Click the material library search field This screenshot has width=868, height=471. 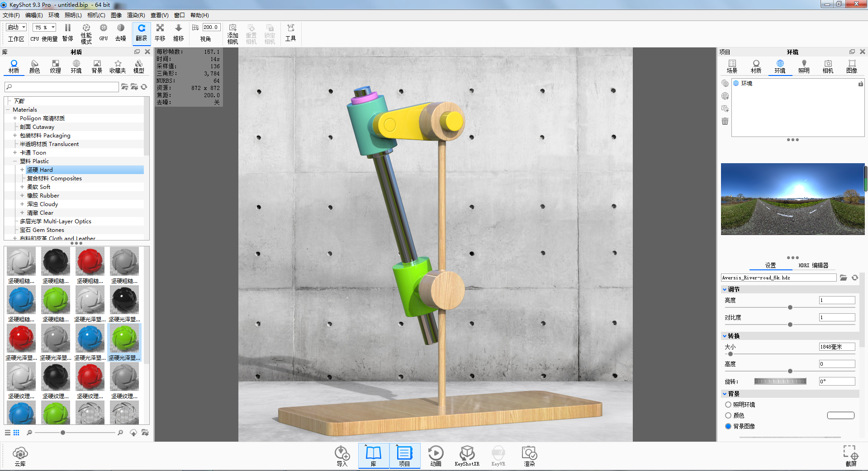(62, 87)
